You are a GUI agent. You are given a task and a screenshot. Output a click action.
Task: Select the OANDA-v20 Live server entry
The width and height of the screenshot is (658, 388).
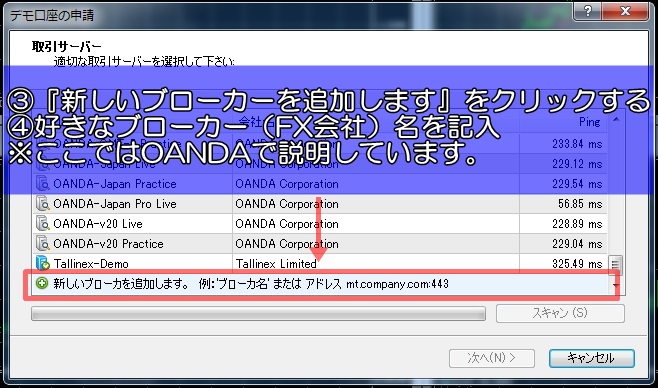pyautogui.click(x=320, y=224)
